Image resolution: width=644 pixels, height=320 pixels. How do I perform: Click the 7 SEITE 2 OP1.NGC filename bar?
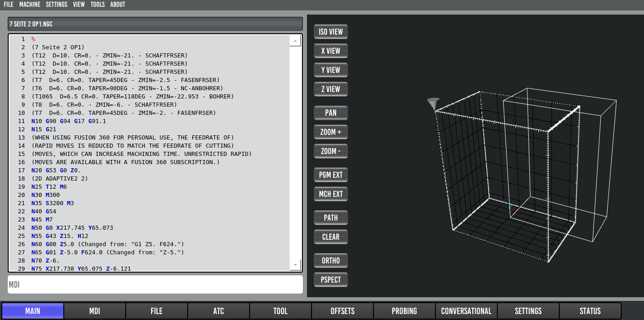click(155, 24)
